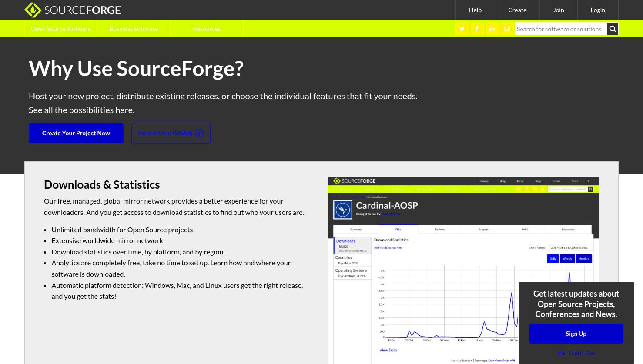Screen dimensions: 643x364
Task: Open the Help menu item
Action: [475, 10]
